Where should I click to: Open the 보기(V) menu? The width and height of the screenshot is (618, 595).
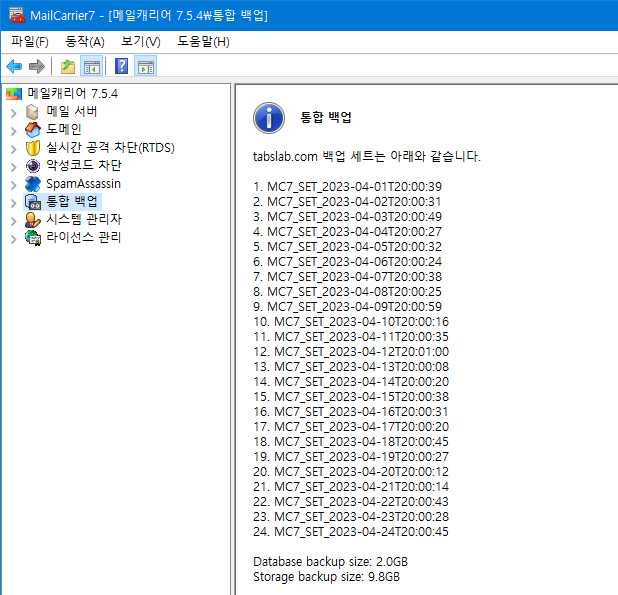(140, 41)
